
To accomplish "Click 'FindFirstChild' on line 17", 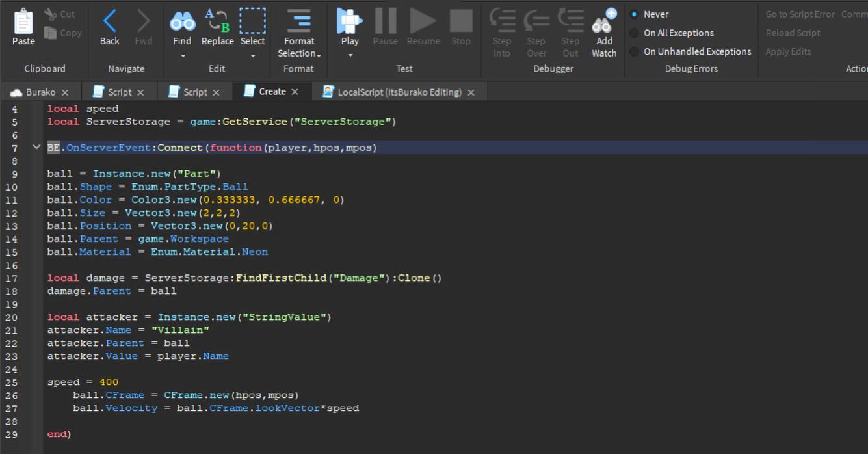I will pos(281,278).
